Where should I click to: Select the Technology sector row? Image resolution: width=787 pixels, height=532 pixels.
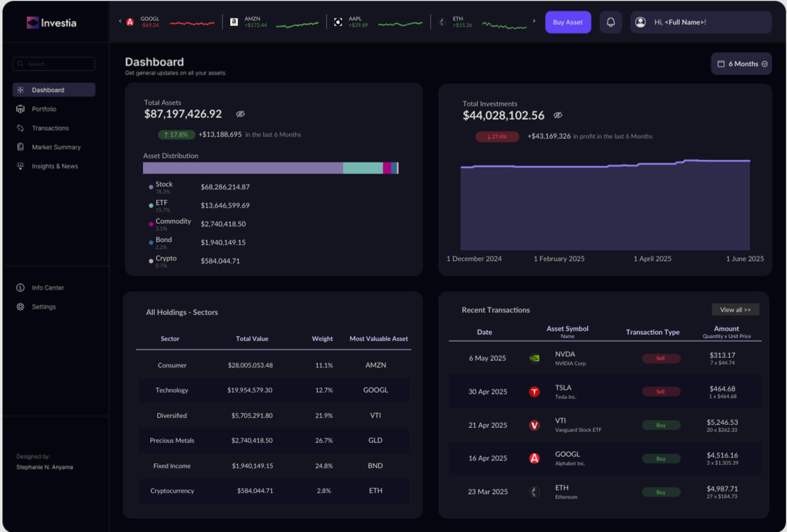[273, 390]
